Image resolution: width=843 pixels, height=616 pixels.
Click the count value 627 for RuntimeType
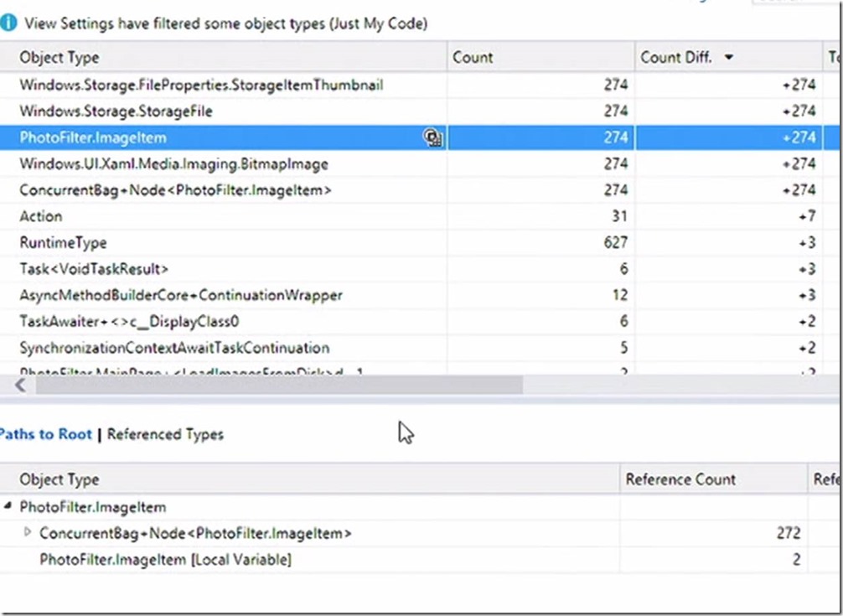coord(616,242)
